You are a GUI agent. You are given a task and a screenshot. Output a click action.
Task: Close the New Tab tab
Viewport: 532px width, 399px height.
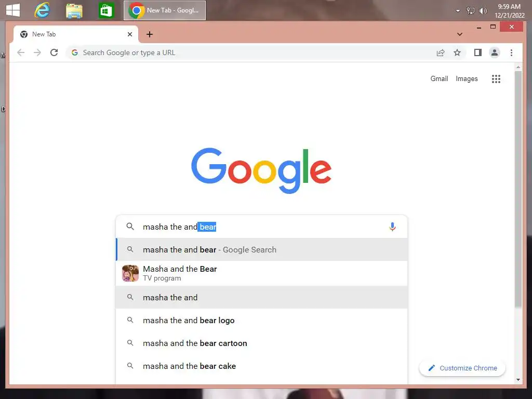(129, 34)
